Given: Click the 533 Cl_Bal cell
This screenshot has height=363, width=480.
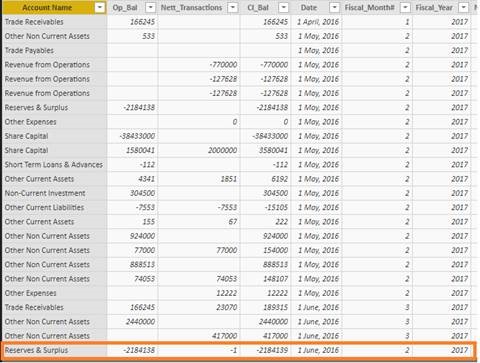Looking at the screenshot, I should [265, 36].
